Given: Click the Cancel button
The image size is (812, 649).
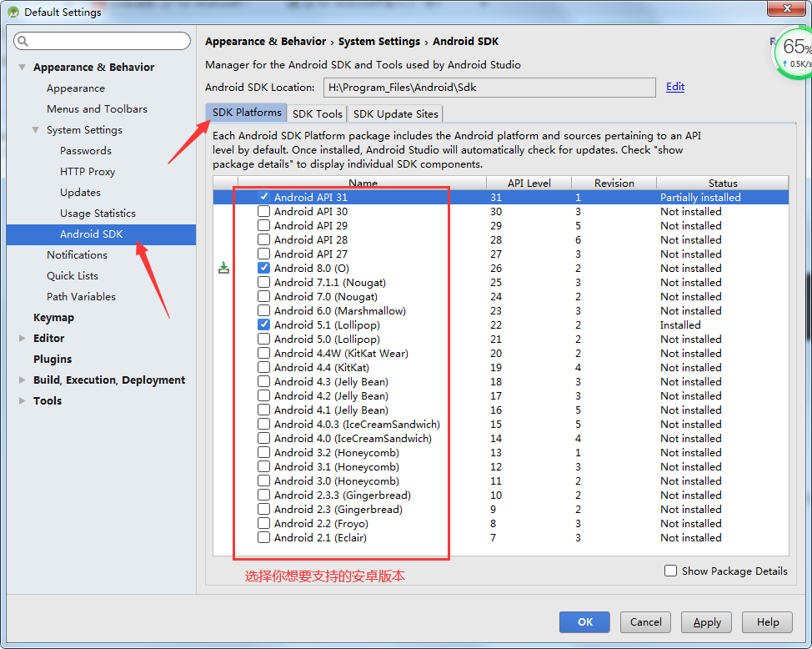Looking at the screenshot, I should coord(645,622).
